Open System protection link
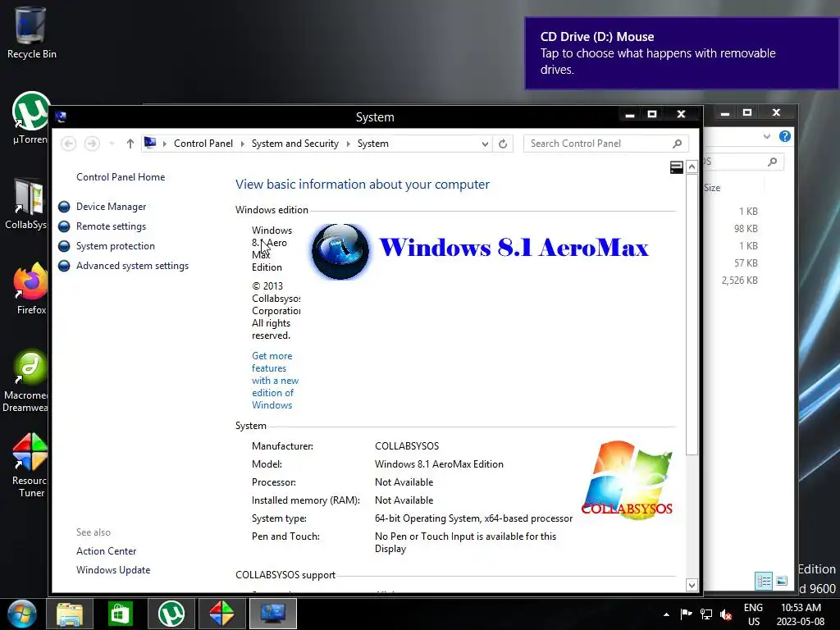 point(115,246)
